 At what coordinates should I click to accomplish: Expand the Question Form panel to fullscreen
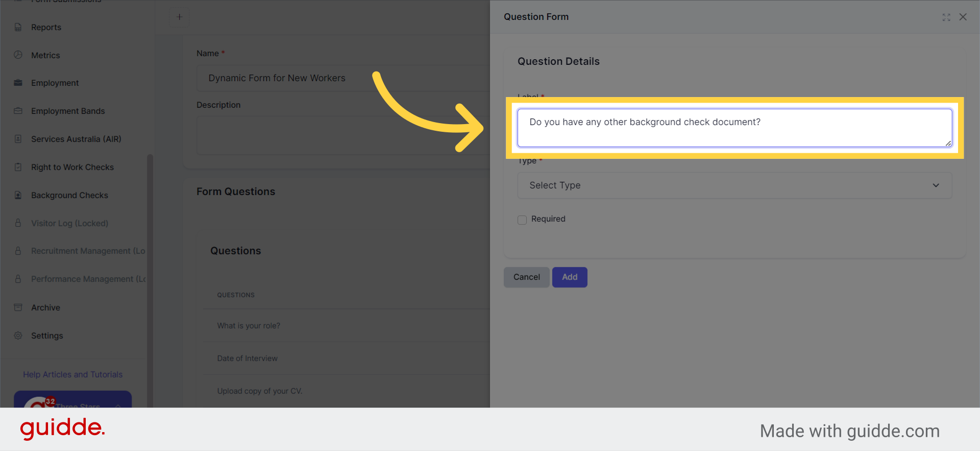[x=946, y=17]
